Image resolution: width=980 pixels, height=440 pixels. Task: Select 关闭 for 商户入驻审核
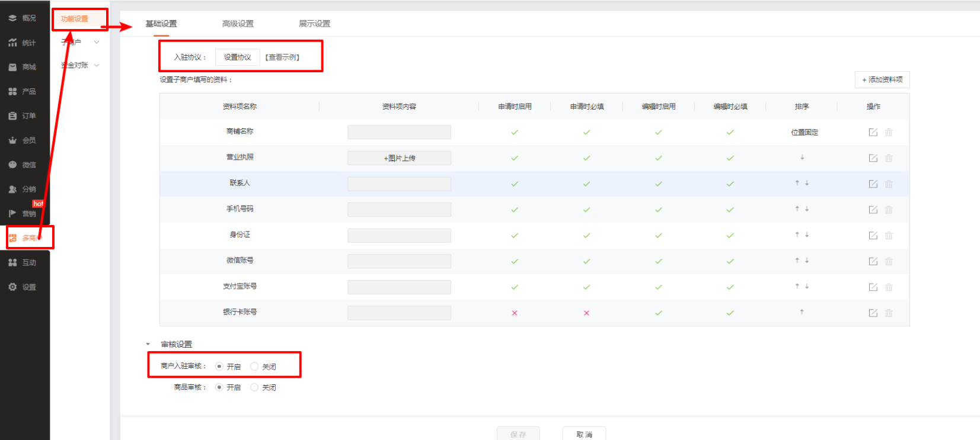pyautogui.click(x=254, y=367)
